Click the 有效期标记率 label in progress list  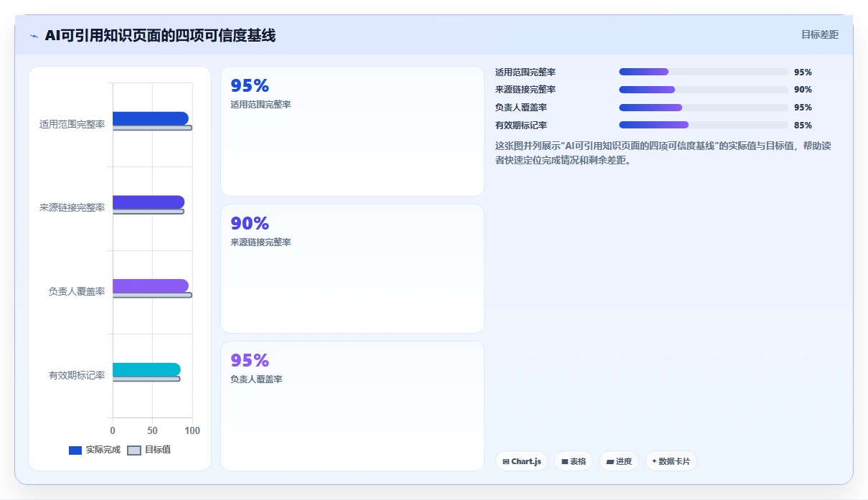tap(522, 126)
